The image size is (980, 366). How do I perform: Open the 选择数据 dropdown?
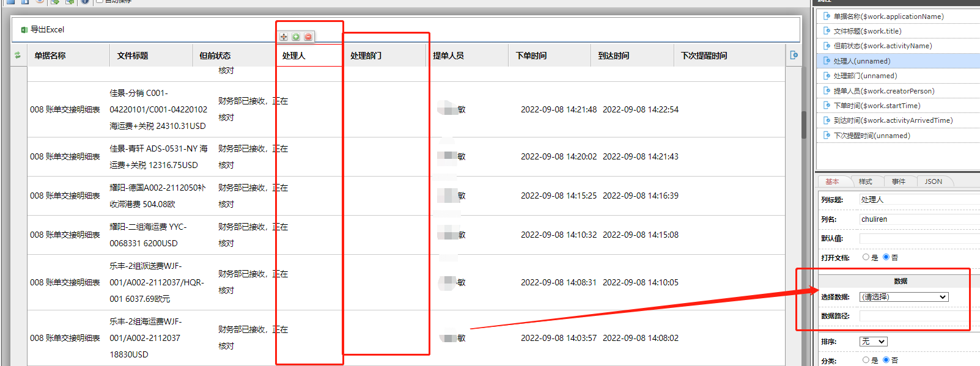(904, 297)
